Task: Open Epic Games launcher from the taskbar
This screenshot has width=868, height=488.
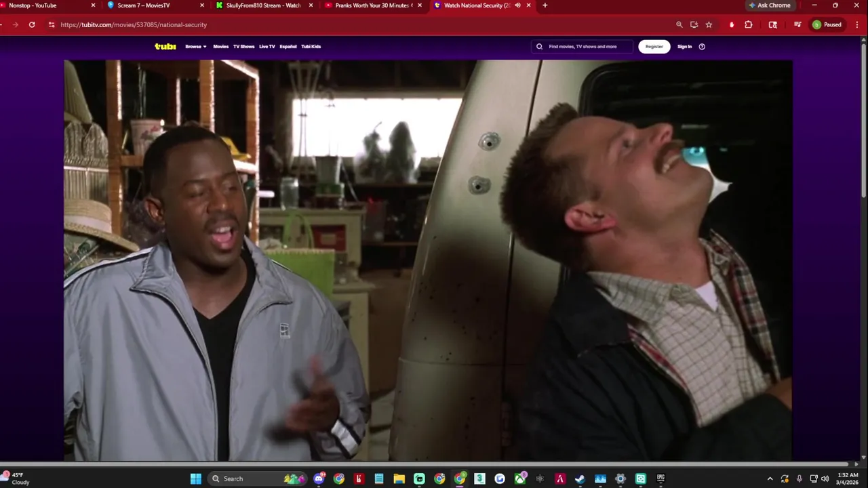Action: point(660,479)
